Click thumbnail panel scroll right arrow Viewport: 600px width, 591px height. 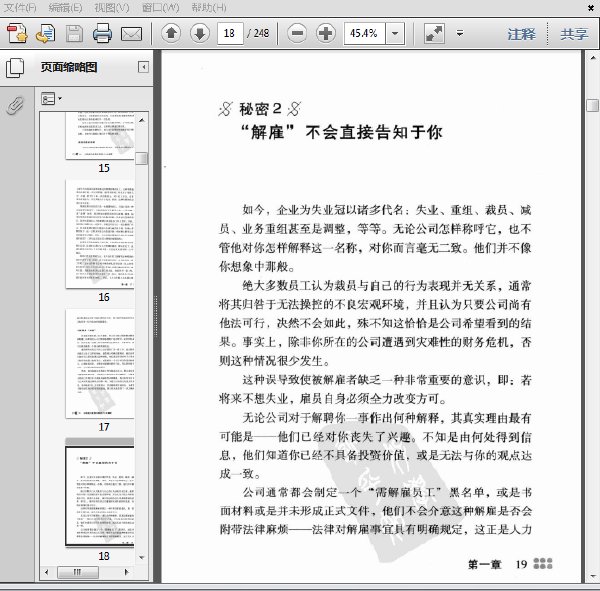pyautogui.click(x=127, y=572)
